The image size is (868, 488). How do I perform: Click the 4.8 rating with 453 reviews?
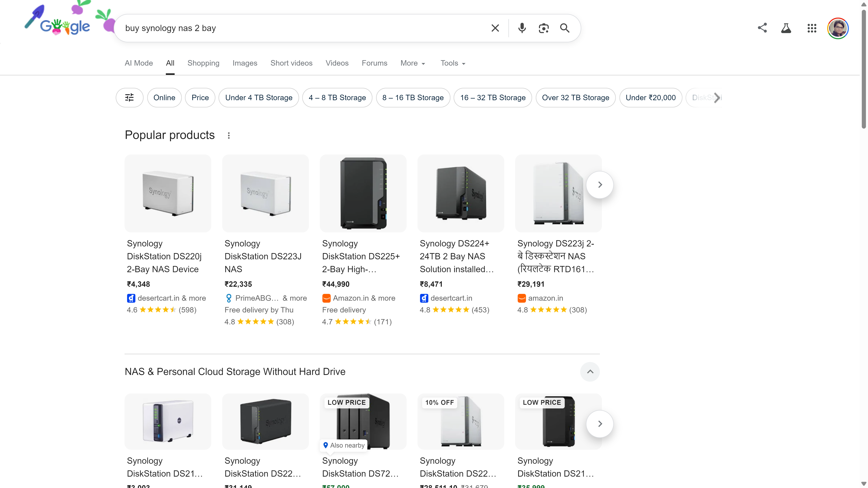(455, 310)
